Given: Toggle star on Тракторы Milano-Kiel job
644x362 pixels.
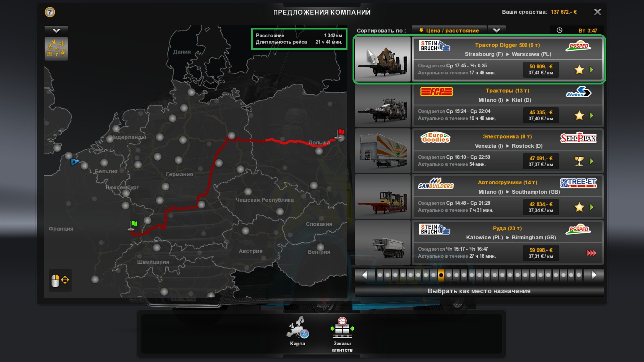Looking at the screenshot, I should pos(579,116).
